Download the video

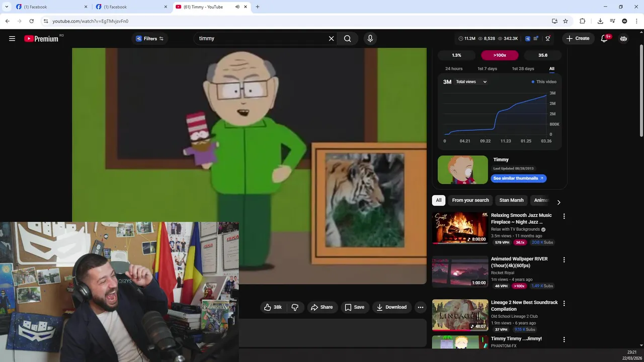tap(391, 307)
